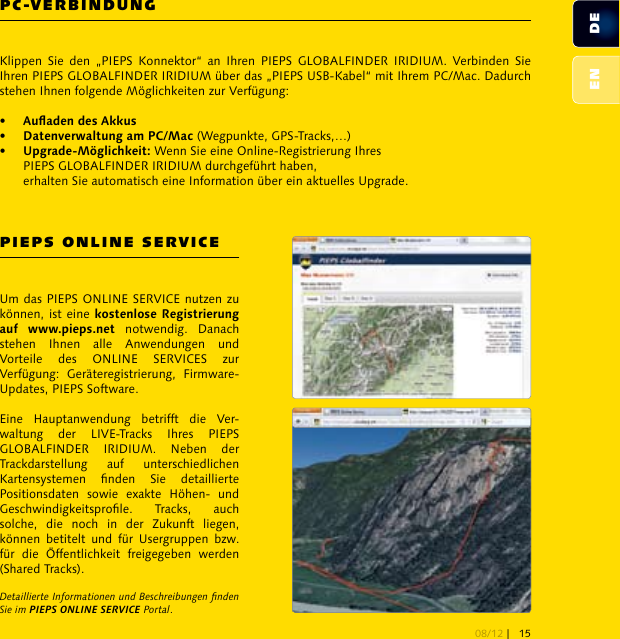Click the PIEPS shield logo in website screenshot
The width and height of the screenshot is (620, 639).
(306, 262)
